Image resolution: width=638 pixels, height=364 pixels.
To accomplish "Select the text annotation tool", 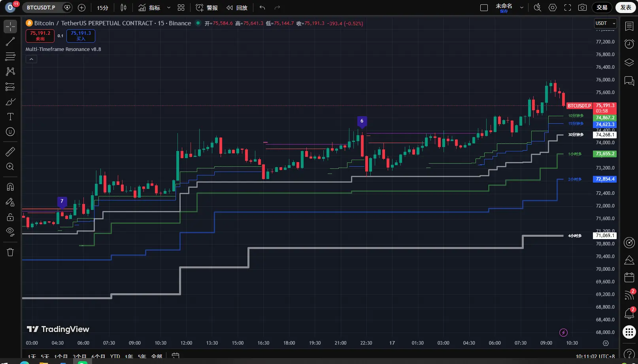I will [x=10, y=117].
